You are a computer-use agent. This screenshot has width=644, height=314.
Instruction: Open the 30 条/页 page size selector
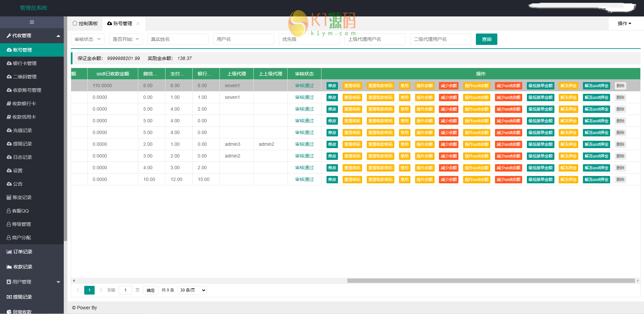click(x=192, y=290)
